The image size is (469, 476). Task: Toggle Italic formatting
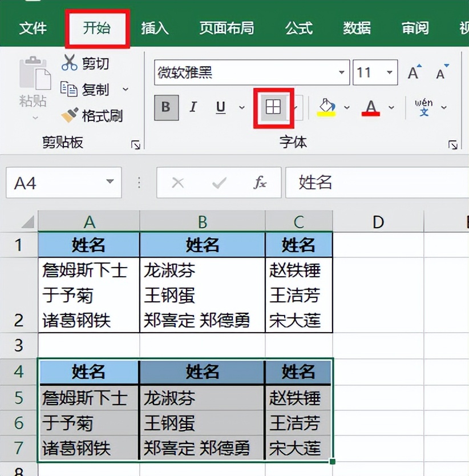pyautogui.click(x=192, y=107)
